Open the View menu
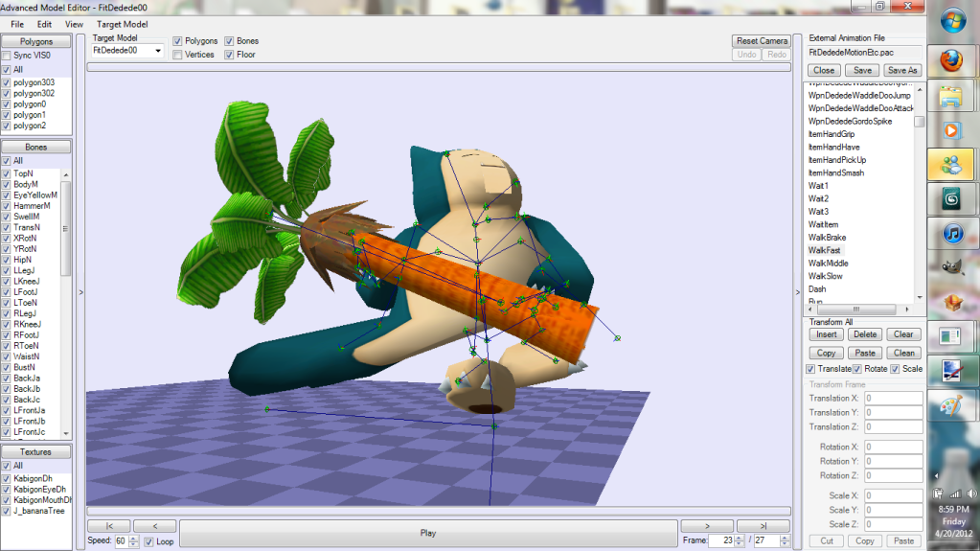Screen dimensions: 980x551 coord(74,24)
